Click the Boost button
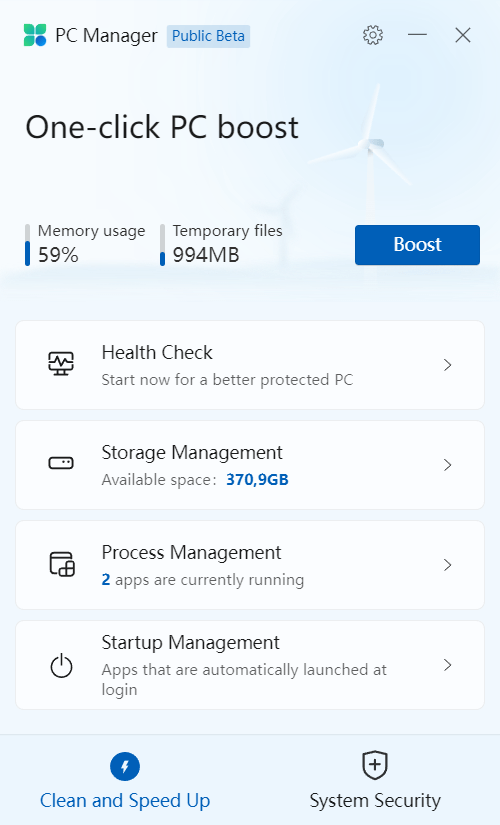 click(417, 245)
